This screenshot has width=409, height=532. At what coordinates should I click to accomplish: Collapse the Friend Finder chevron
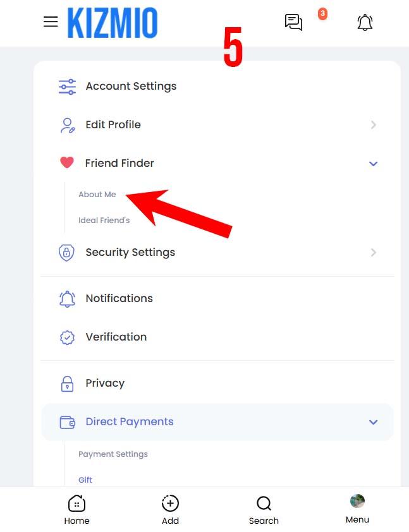coord(373,164)
